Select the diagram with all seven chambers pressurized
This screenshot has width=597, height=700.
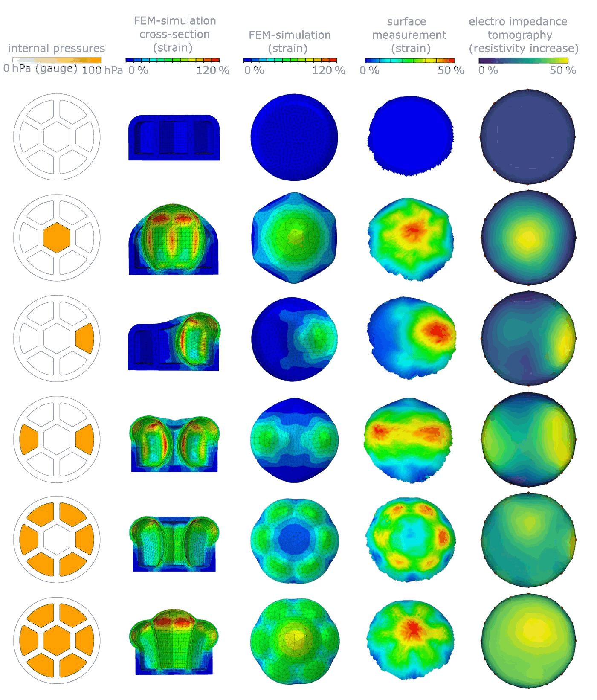point(57,640)
